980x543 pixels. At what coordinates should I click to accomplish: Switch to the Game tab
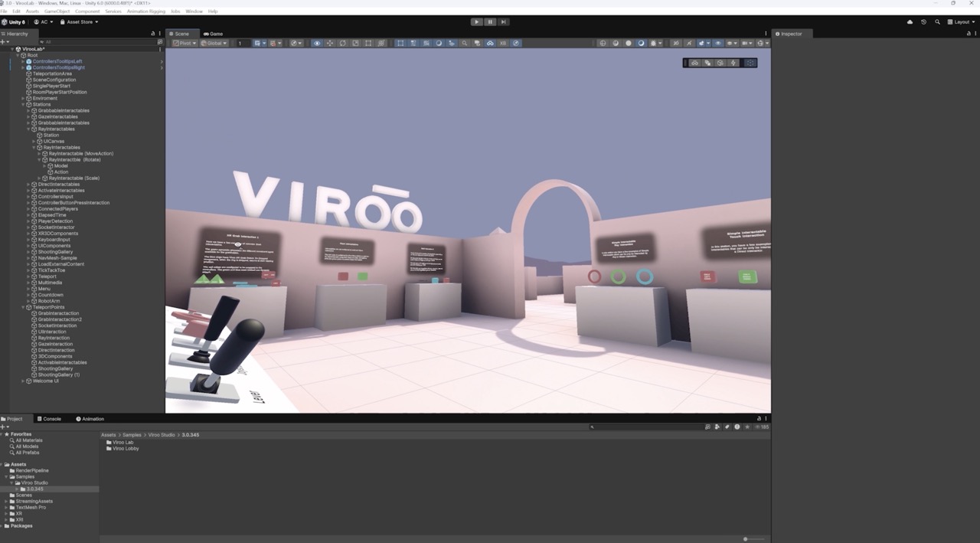pyautogui.click(x=213, y=34)
